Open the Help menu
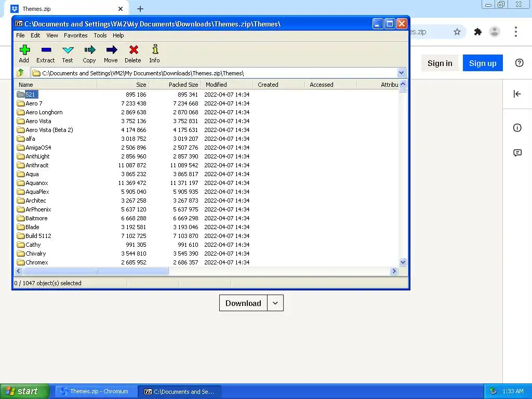Image resolution: width=532 pixels, height=399 pixels. (118, 35)
